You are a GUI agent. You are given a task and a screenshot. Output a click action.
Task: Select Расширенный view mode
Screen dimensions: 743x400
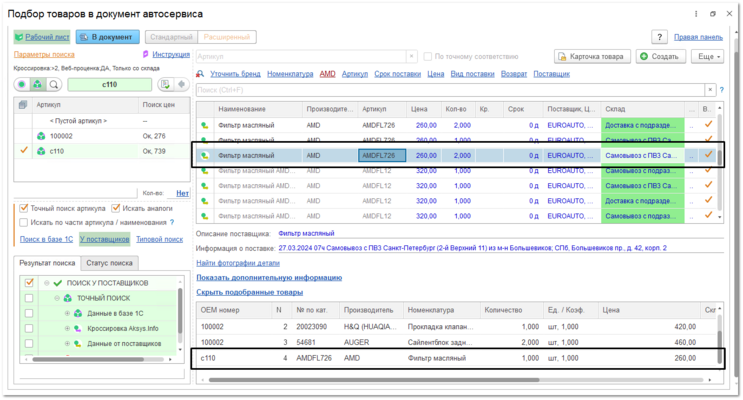[227, 37]
